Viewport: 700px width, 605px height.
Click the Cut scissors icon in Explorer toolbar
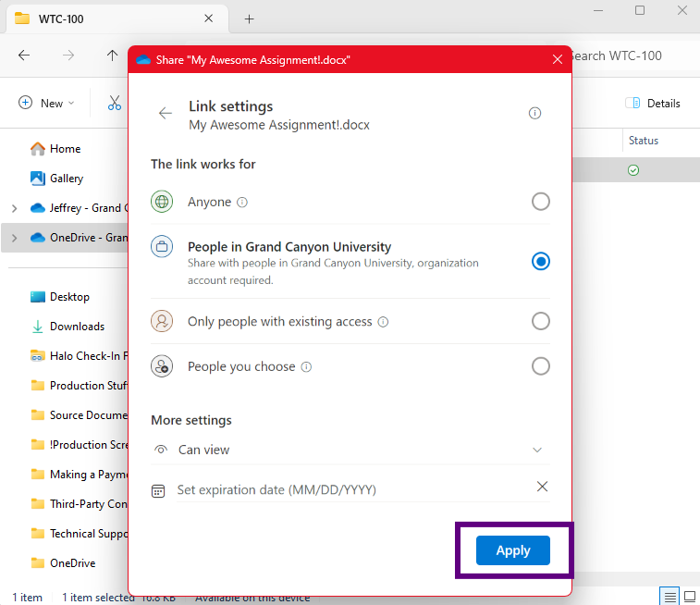click(x=115, y=103)
